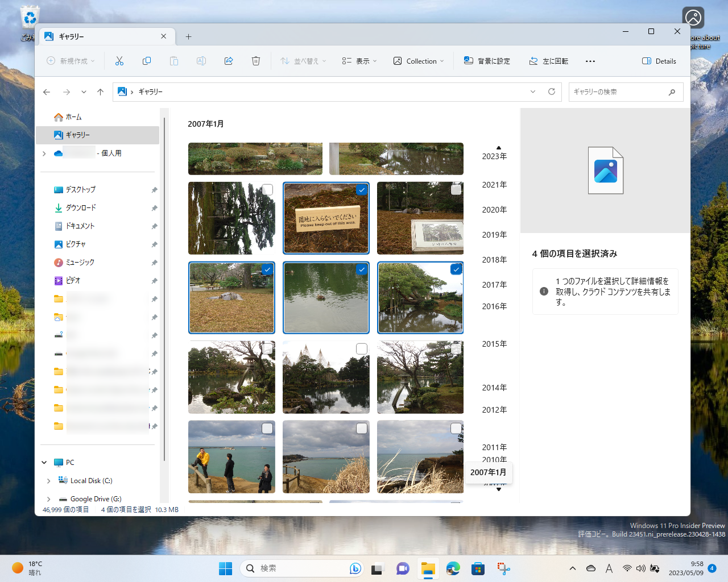
Task: Go back with the left arrow button
Action: click(47, 92)
